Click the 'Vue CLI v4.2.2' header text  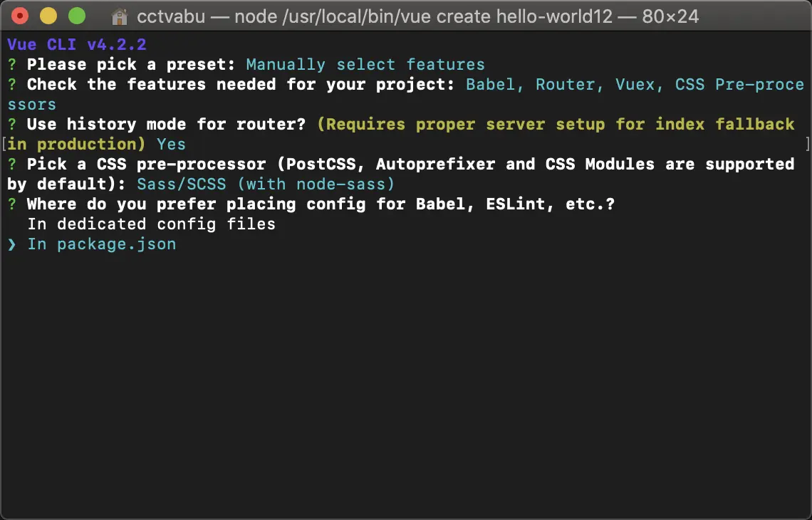pyautogui.click(x=77, y=45)
